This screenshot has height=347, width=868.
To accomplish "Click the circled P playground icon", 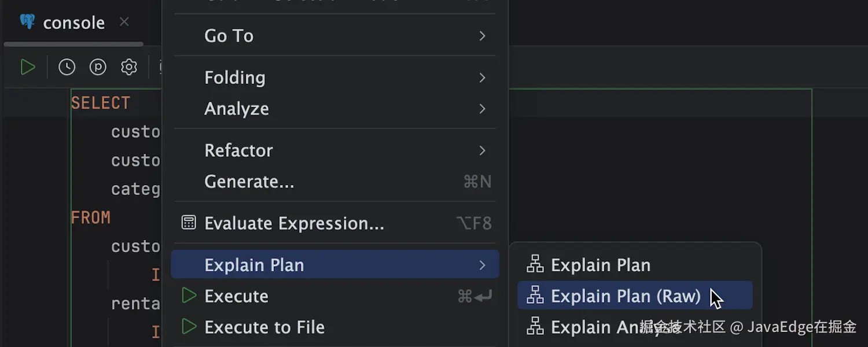I will click(98, 67).
